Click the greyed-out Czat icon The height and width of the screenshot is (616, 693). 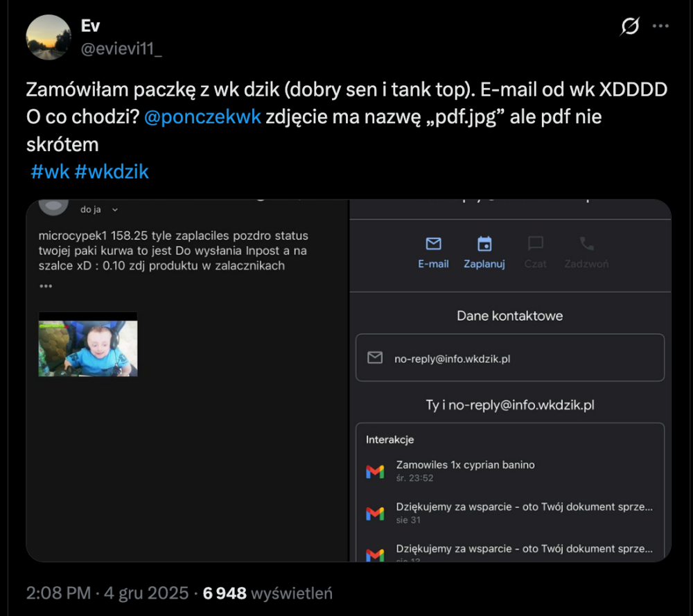point(535,244)
